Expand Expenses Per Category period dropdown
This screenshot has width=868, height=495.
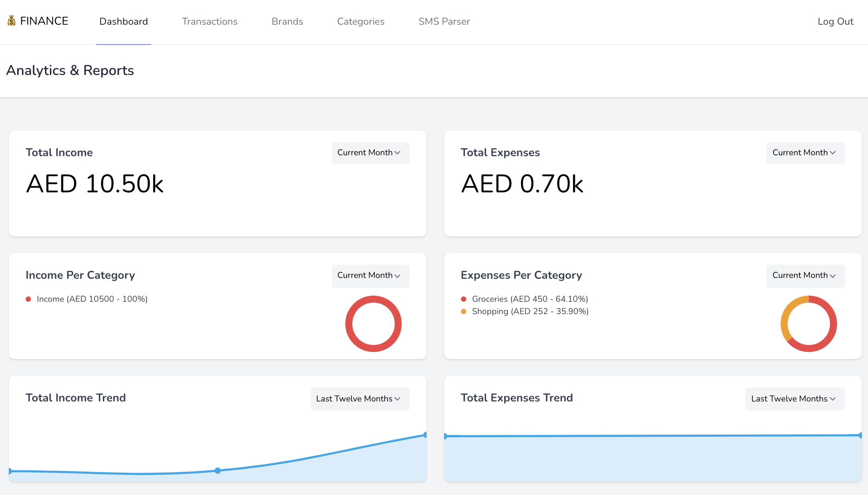click(805, 275)
